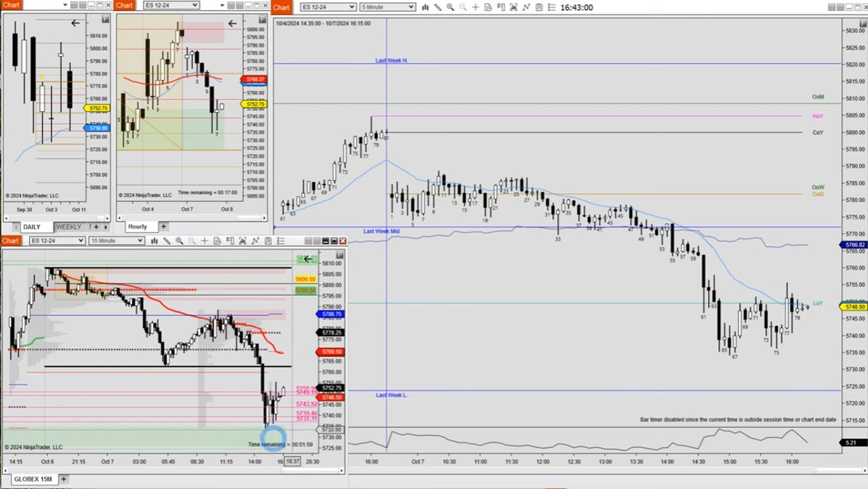Click black 5766.82 price marker on 5 Minute chart
This screenshot has width=868, height=489.
click(854, 245)
